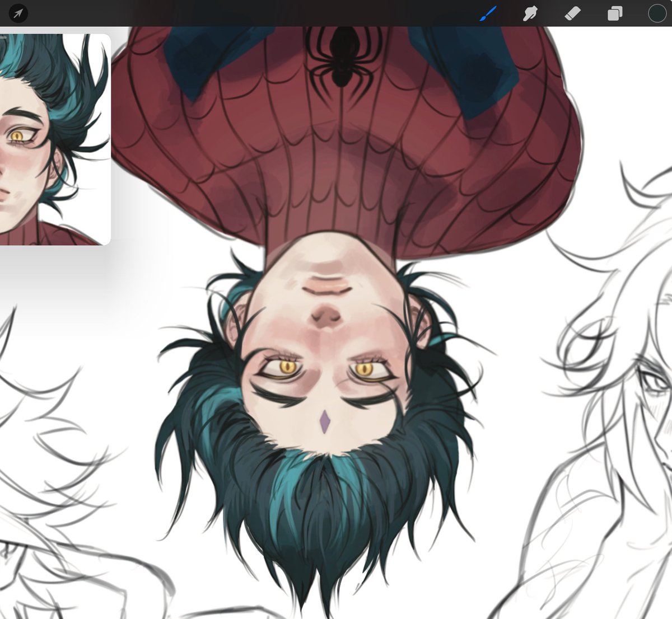The image size is (672, 619).
Task: Open the Transform arrow tool
Action: [x=18, y=13]
